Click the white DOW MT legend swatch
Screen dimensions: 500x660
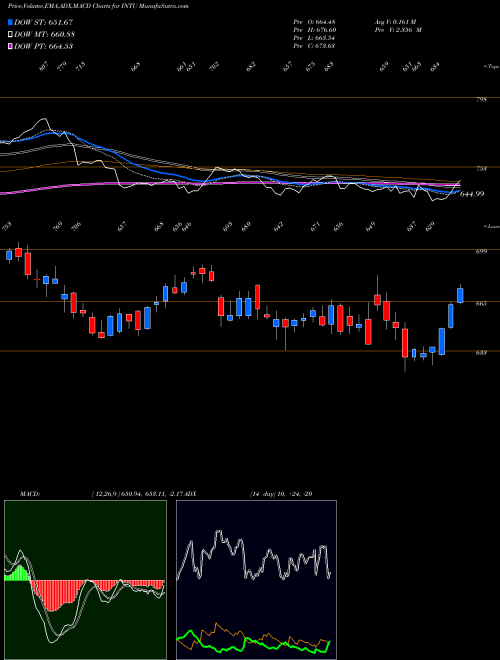[11, 34]
